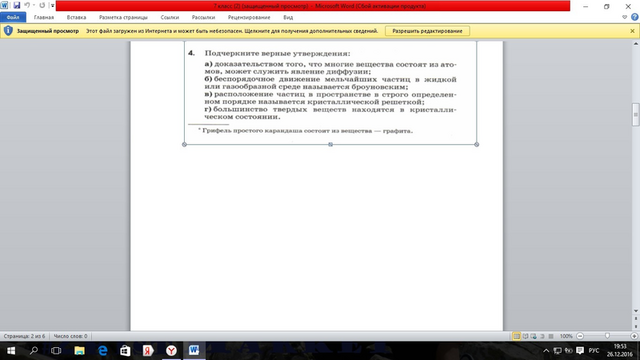Open File Explorer from taskbar
The width and height of the screenshot is (640, 360).
(x=79, y=351)
